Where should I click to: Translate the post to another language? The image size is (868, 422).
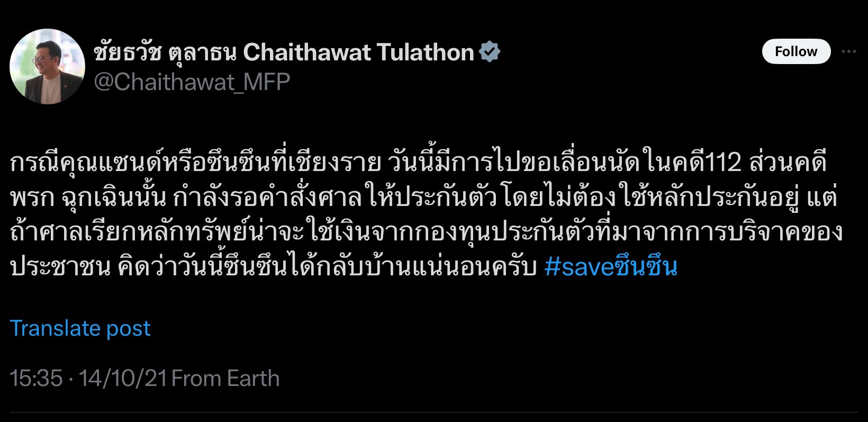pos(80,328)
